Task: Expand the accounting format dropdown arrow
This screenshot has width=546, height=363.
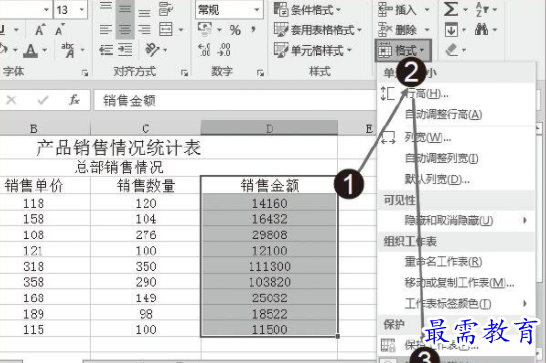Action: [219, 30]
